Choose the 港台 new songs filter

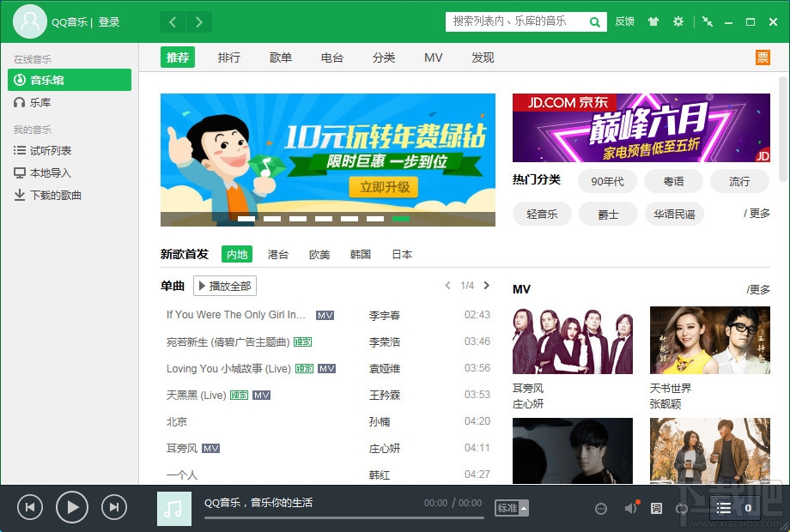(x=278, y=255)
